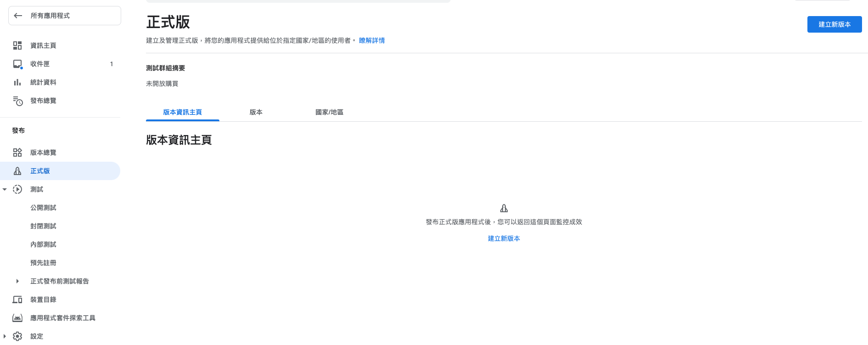Click the 版本總覽 icon

pyautogui.click(x=17, y=153)
